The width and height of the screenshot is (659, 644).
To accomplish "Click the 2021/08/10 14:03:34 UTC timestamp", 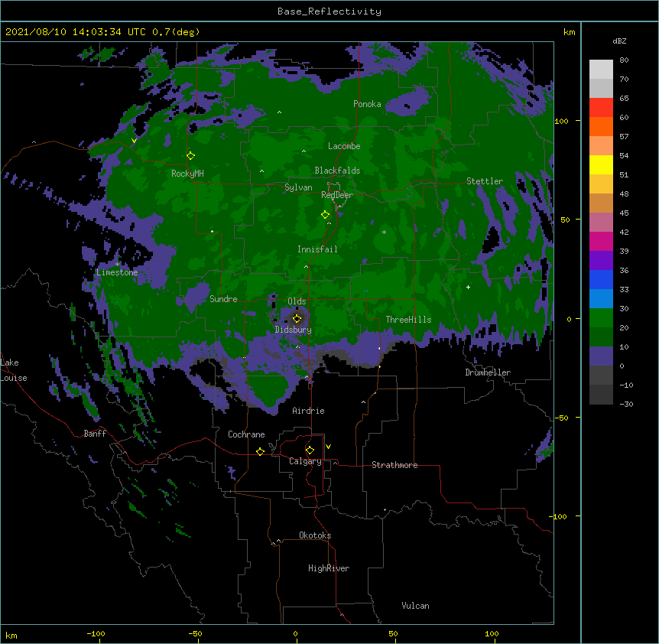I will pos(76,32).
